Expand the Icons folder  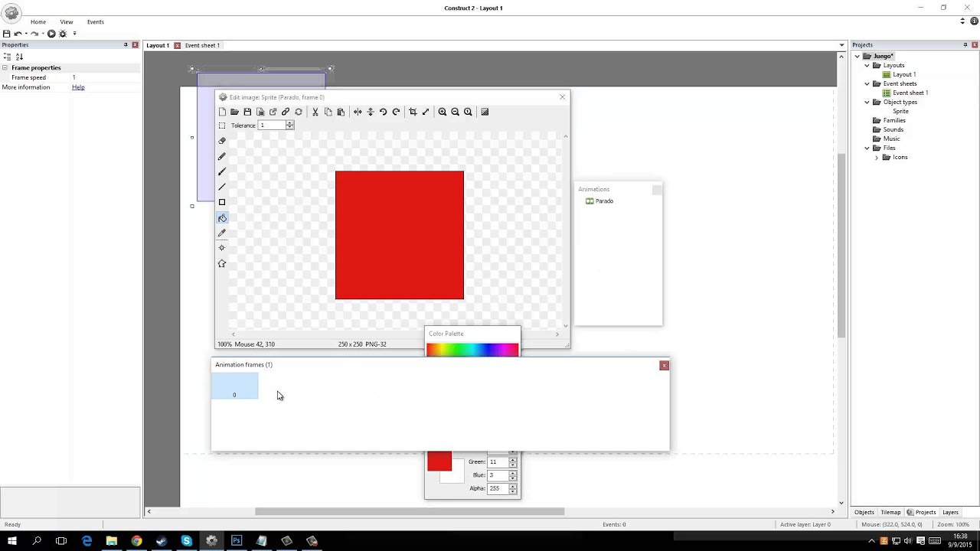(x=876, y=157)
